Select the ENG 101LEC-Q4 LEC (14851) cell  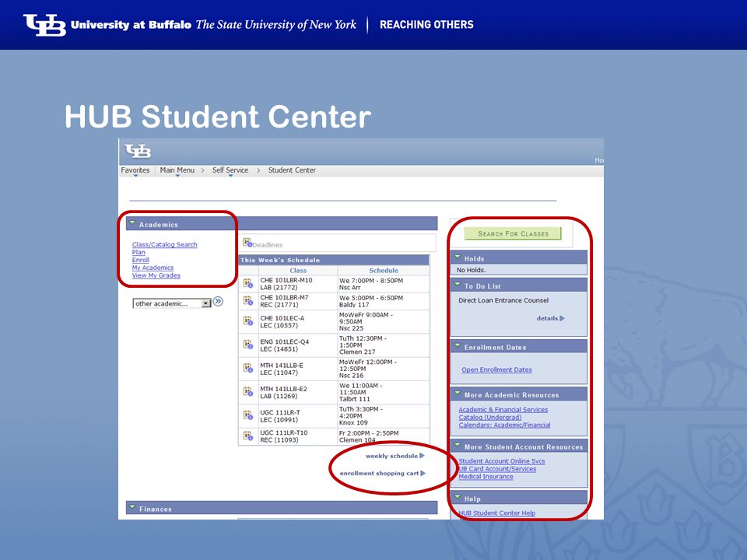tap(298, 345)
